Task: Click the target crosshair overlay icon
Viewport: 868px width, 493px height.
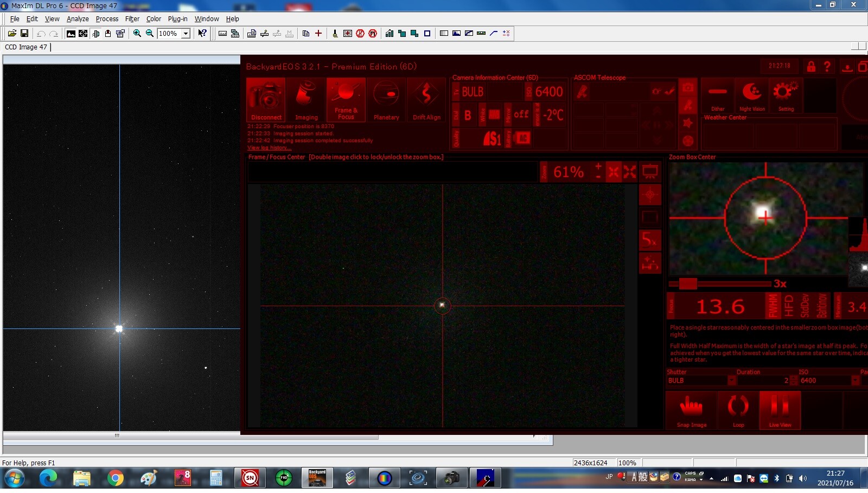Action: [649, 195]
